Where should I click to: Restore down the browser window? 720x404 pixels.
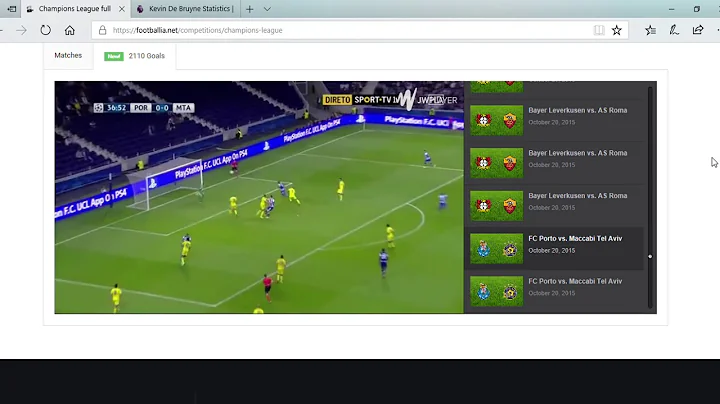click(697, 9)
